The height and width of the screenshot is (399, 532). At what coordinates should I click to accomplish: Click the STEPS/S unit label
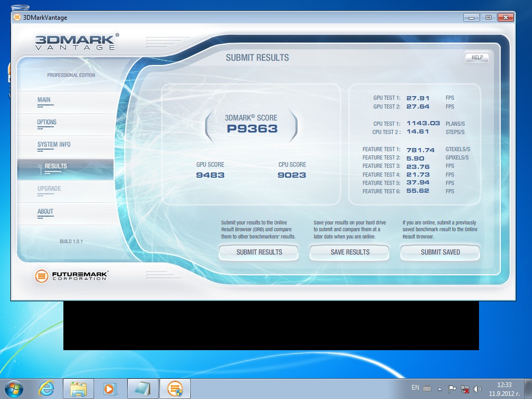(455, 132)
